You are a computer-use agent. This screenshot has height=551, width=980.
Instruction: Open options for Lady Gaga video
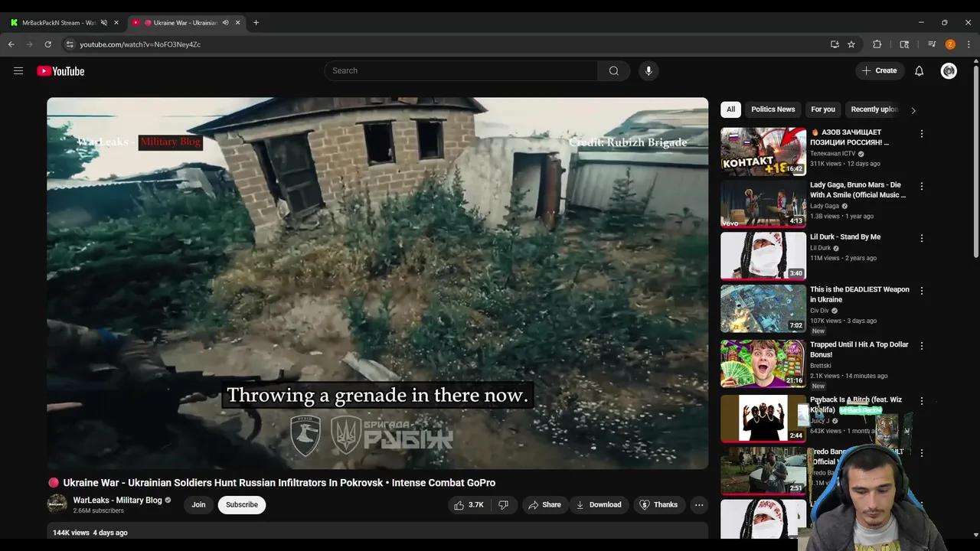click(x=921, y=186)
